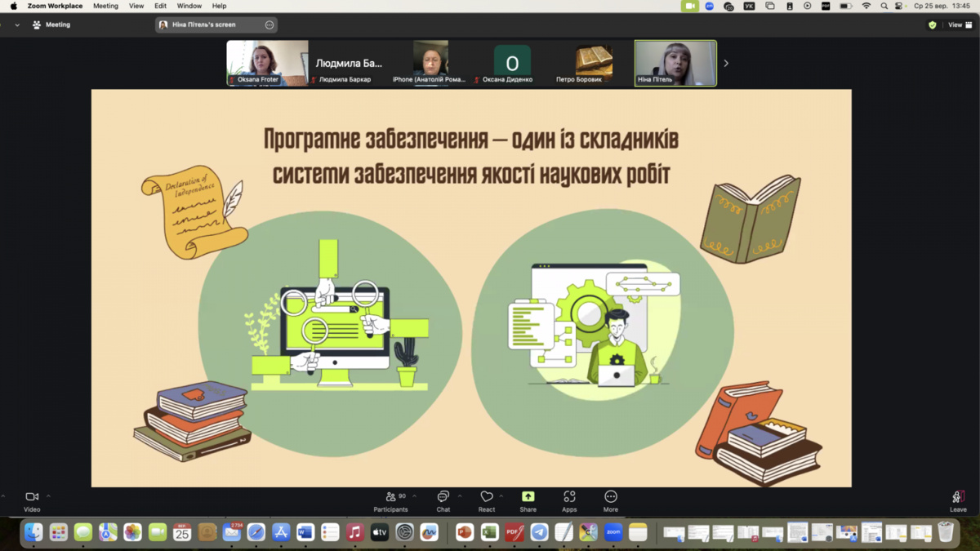Select the iPhone (Анатолій Рома...) video tile

click(x=430, y=63)
